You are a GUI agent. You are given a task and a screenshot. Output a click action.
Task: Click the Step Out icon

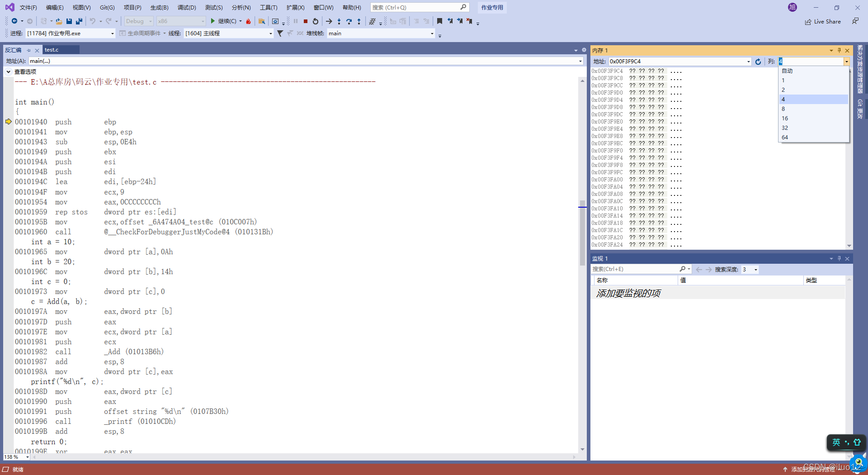click(x=359, y=21)
